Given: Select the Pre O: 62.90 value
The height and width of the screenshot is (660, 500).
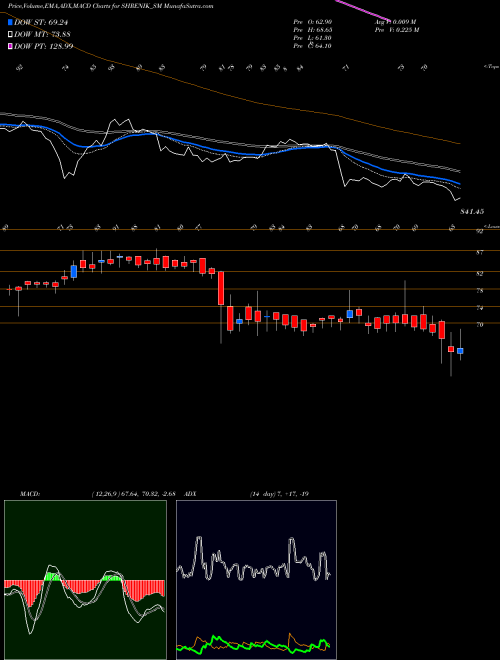Looking at the screenshot, I should (x=313, y=22).
